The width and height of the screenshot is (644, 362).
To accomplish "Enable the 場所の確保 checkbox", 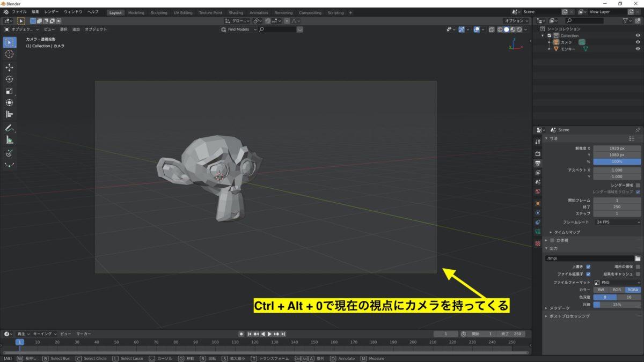I will (638, 266).
